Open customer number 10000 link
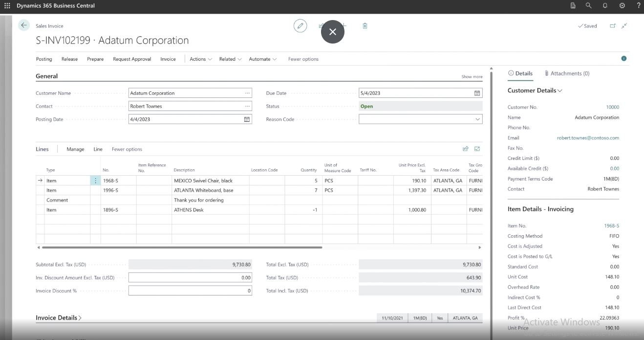The height and width of the screenshot is (340, 644). (x=612, y=107)
